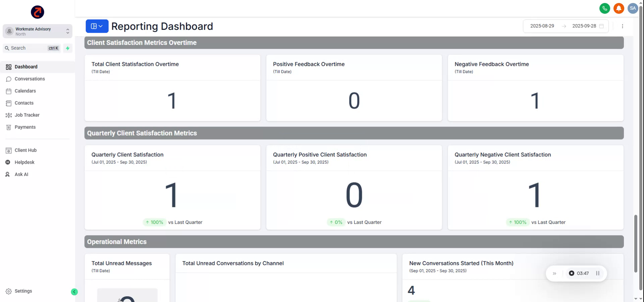Open the orange notifications bell
Viewport: 644px width, 302px height.
pyautogui.click(x=619, y=8)
